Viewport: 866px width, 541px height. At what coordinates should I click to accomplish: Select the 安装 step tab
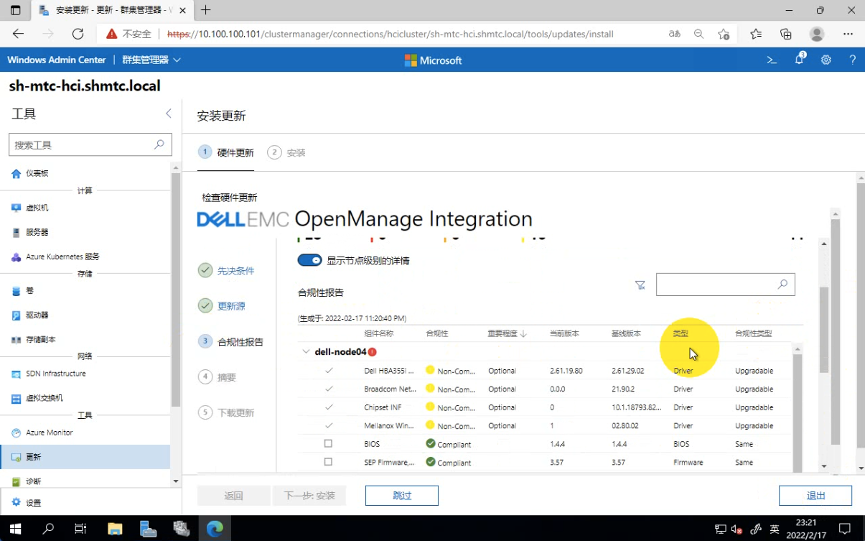286,152
